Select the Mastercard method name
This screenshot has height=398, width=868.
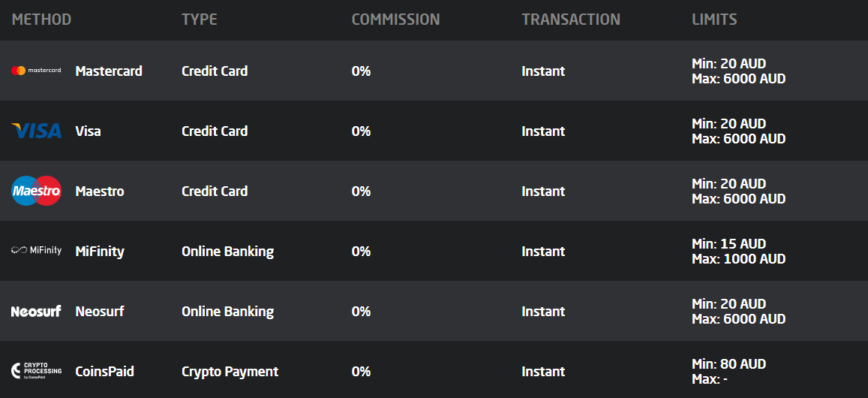(109, 71)
